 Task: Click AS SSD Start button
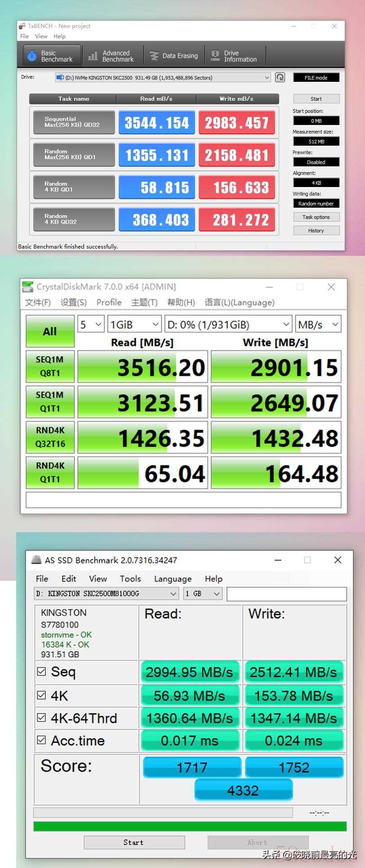coord(134,842)
